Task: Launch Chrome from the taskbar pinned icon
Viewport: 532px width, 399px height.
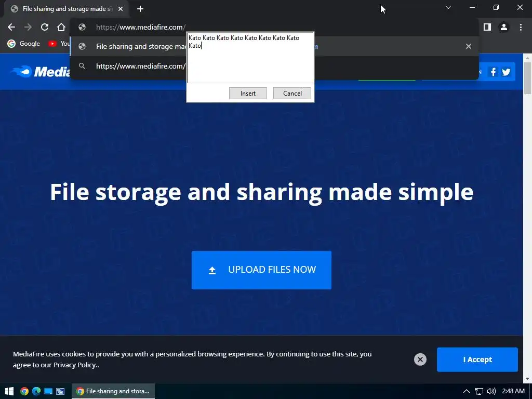Action: pyautogui.click(x=24, y=391)
